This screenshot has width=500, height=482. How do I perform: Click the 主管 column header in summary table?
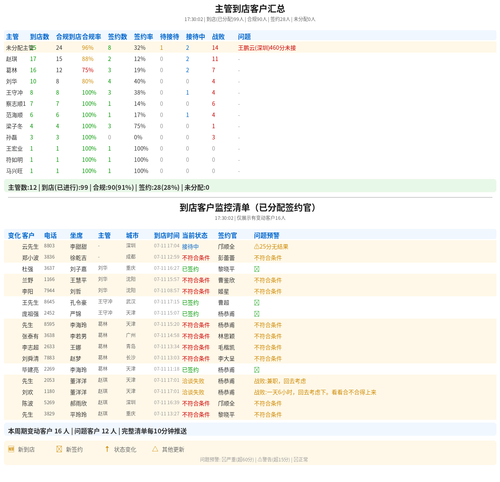point(12,37)
